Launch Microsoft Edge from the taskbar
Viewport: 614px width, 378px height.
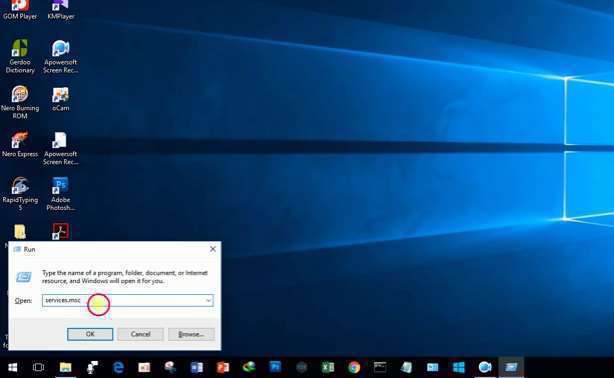point(118,367)
